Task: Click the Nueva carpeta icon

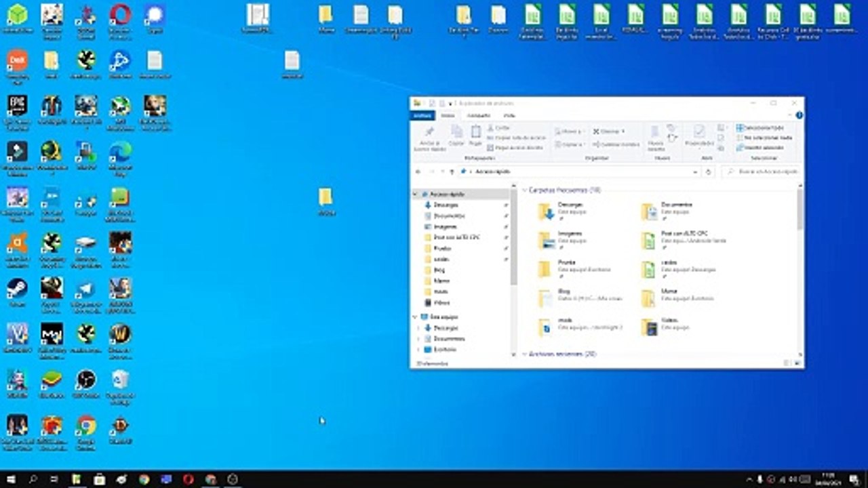Action: 656,131
